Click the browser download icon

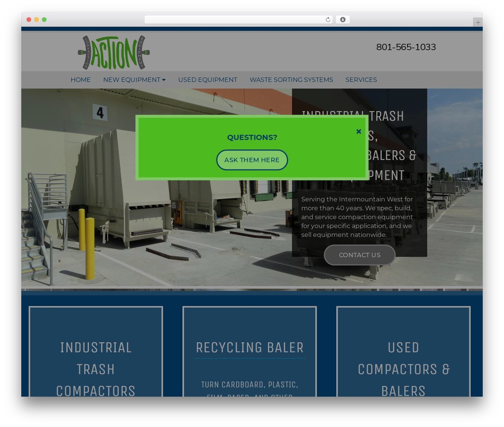pyautogui.click(x=343, y=20)
